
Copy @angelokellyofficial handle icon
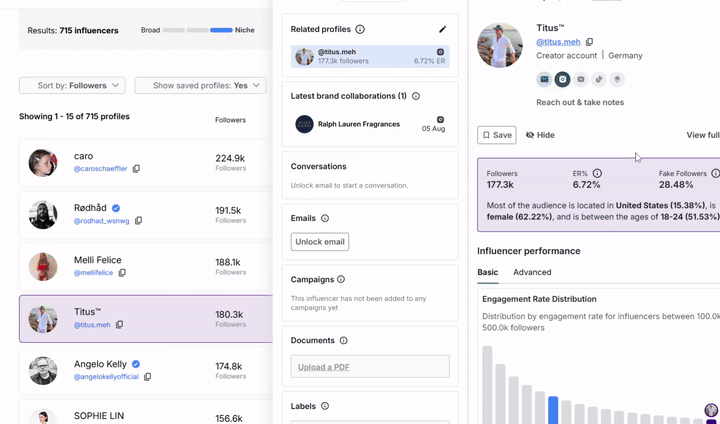tap(147, 377)
